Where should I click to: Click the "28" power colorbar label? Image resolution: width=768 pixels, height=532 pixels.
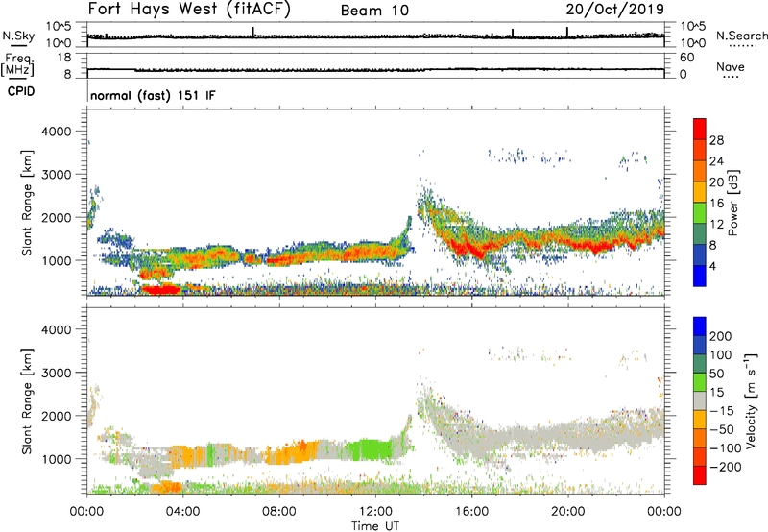716,140
